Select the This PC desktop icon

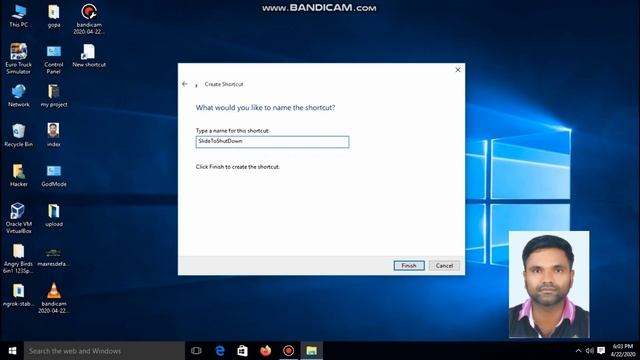[19, 16]
